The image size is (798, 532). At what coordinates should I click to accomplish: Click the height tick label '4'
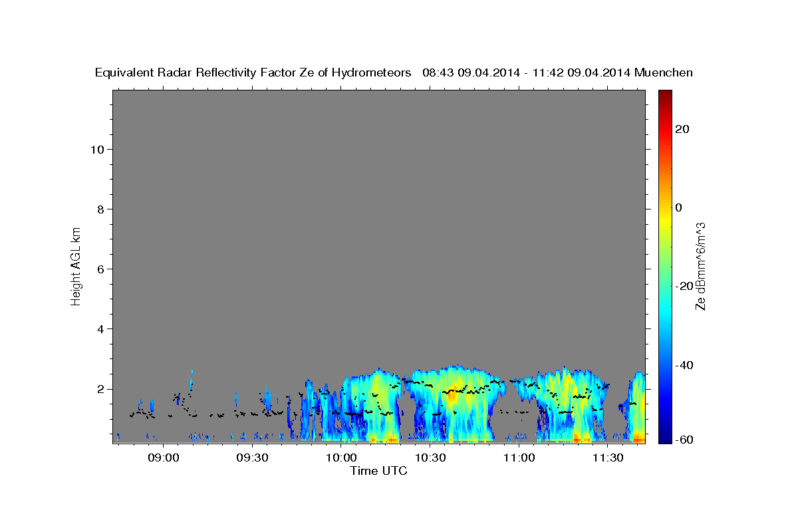pyautogui.click(x=100, y=329)
